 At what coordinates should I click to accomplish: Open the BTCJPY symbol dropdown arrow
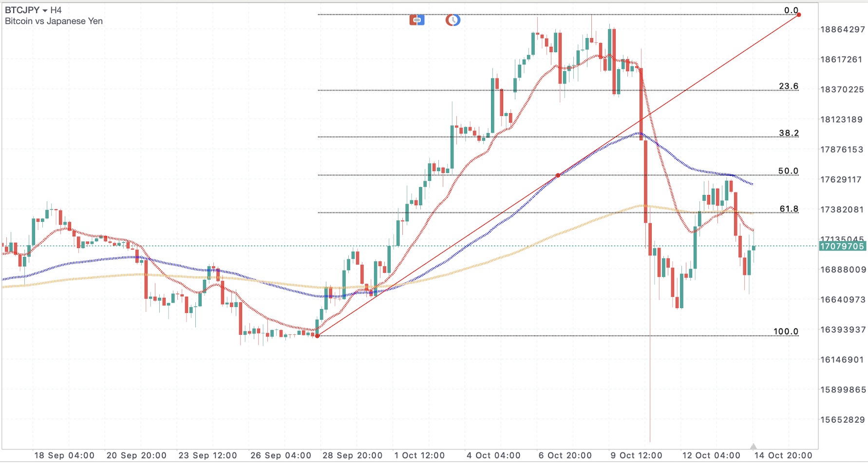click(x=45, y=11)
